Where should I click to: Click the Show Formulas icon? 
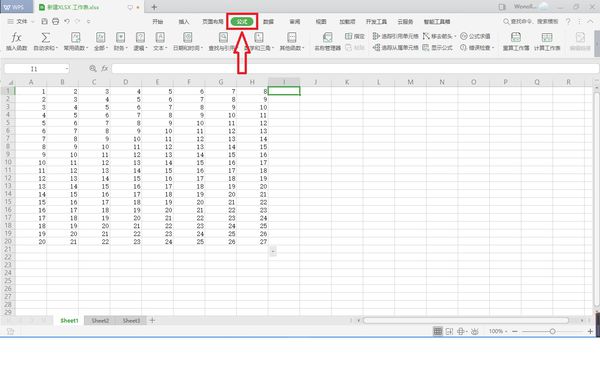pos(426,47)
